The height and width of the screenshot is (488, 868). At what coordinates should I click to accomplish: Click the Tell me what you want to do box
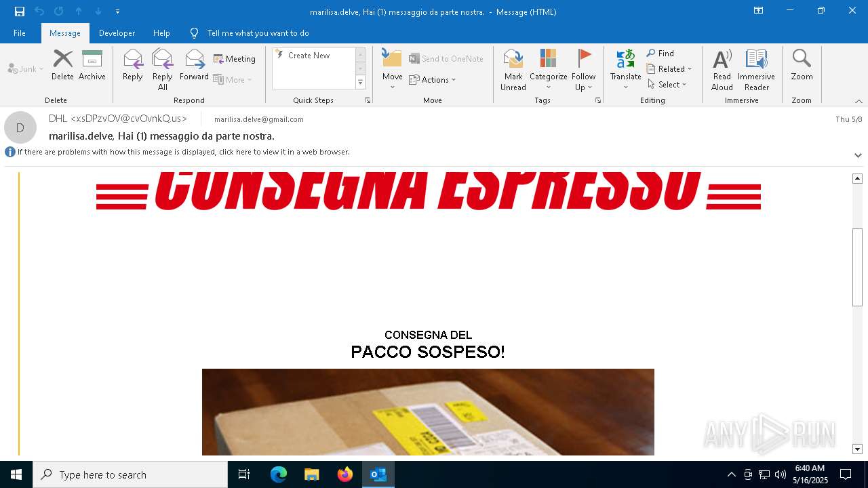(258, 33)
